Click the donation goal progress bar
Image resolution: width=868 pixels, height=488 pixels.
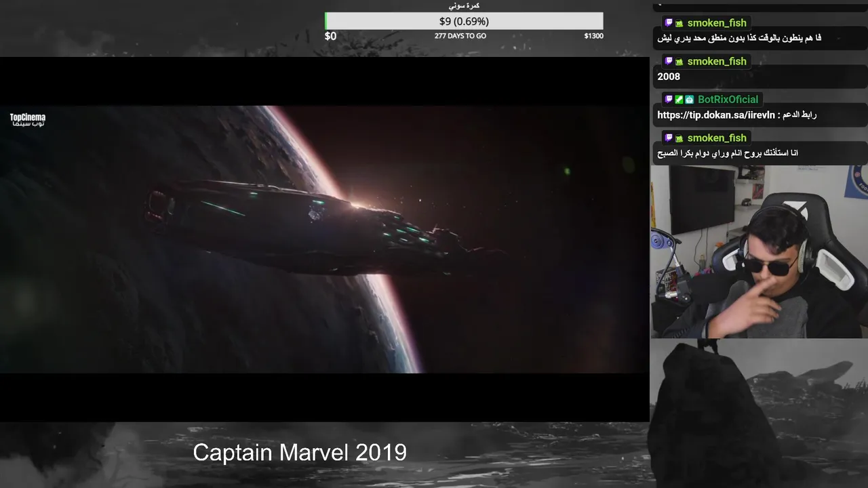click(464, 21)
